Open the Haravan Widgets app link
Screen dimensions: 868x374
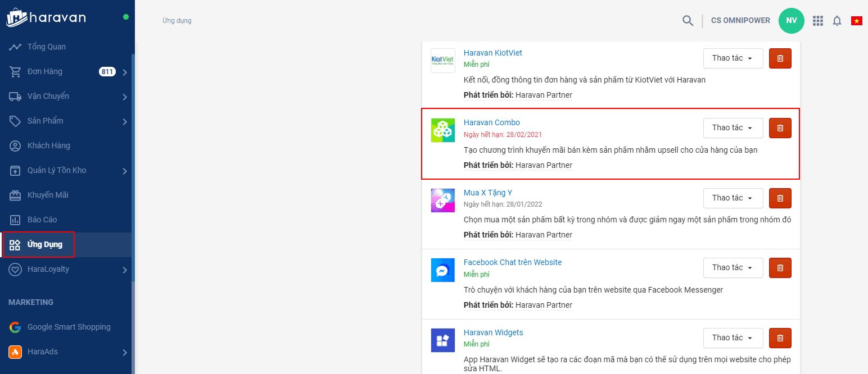click(x=493, y=332)
